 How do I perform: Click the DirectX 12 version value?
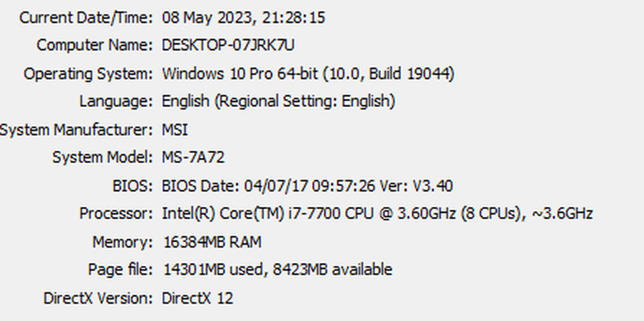coord(198,298)
